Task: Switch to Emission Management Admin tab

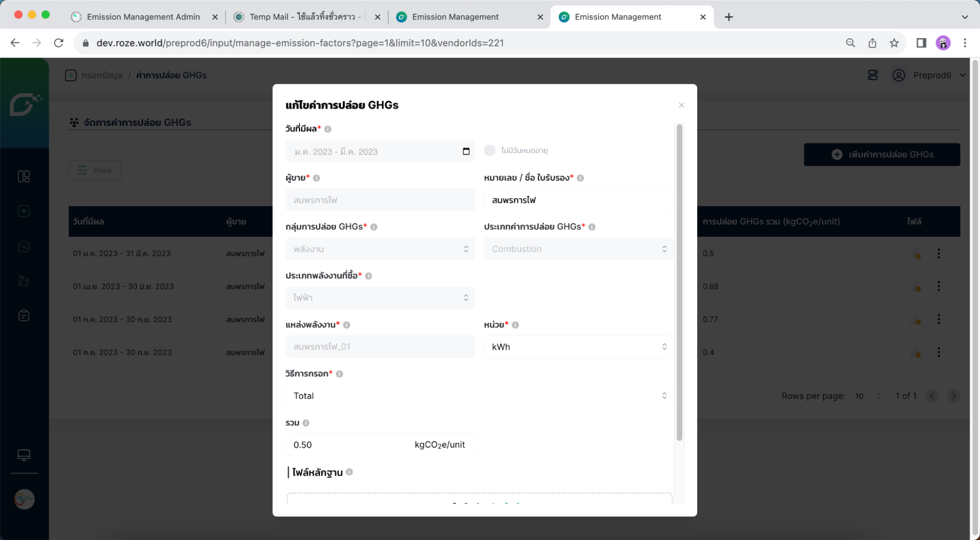Action: pyautogui.click(x=143, y=17)
